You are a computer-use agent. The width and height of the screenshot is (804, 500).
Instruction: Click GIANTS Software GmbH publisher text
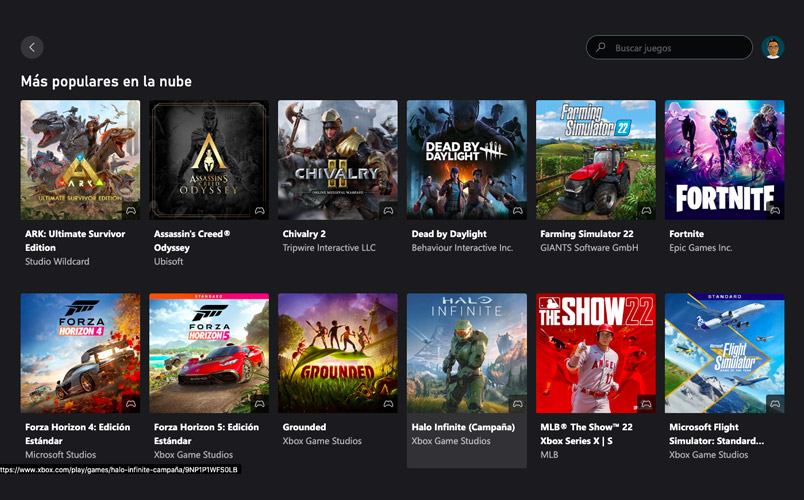589,248
